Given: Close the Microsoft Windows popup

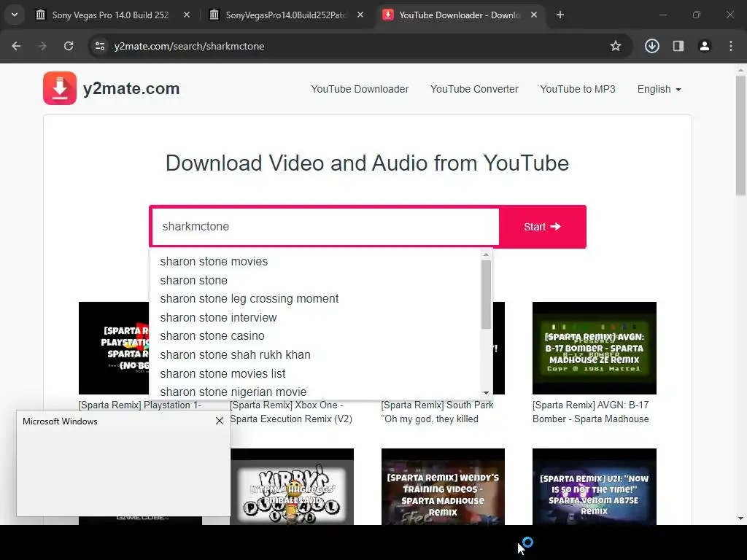Looking at the screenshot, I should coord(220,421).
